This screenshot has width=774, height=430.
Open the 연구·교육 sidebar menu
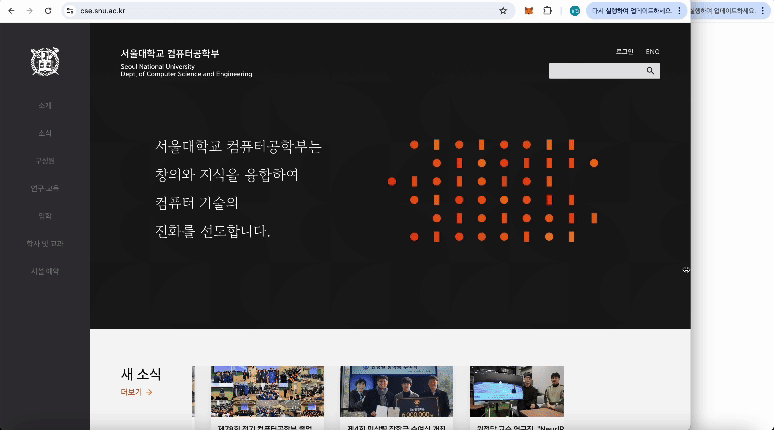(x=45, y=188)
